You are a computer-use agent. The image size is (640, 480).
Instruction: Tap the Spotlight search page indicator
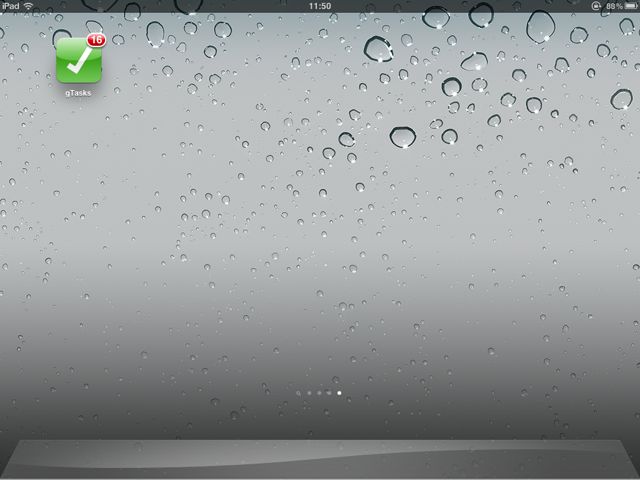pyautogui.click(x=299, y=393)
